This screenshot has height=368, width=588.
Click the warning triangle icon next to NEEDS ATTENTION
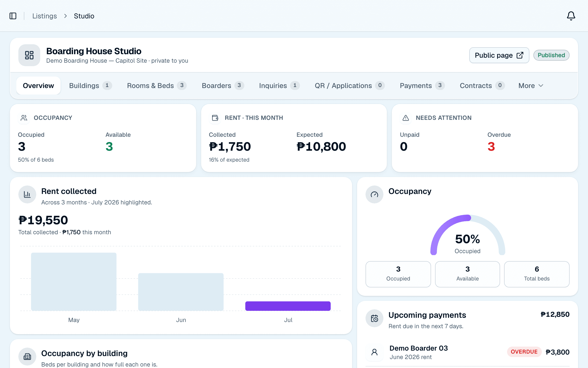coord(406,118)
